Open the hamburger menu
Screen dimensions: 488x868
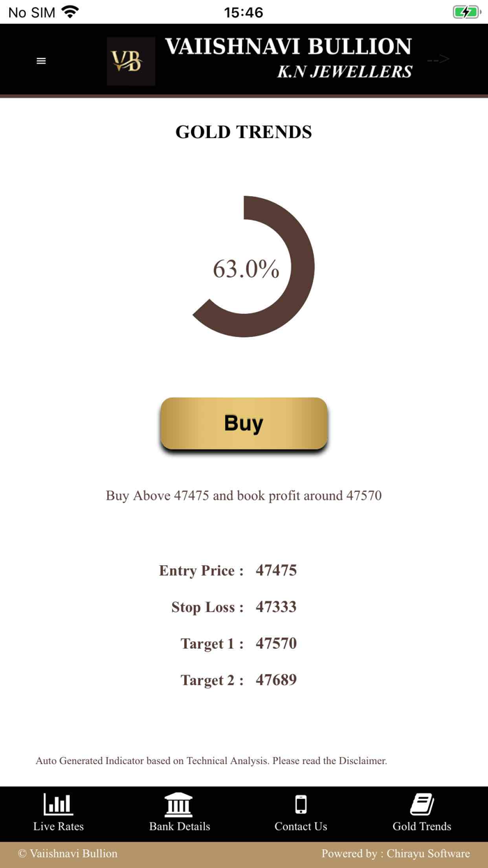(41, 61)
